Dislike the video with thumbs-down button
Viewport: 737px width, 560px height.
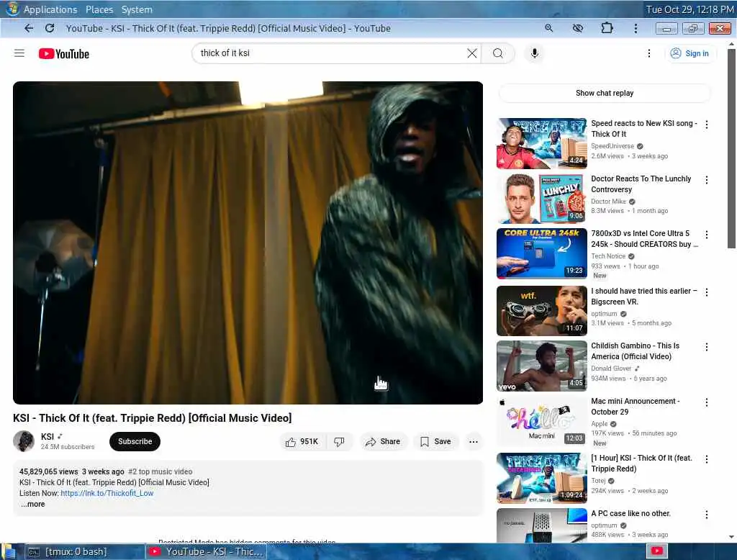click(x=339, y=441)
